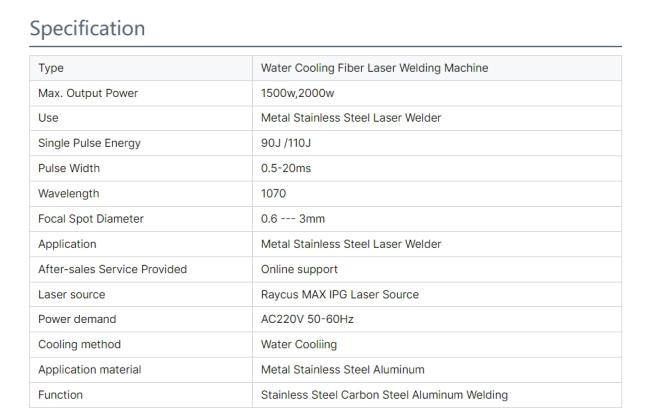Click the Water Cooling Fiber Laser Welding Machine value

pos(374,68)
